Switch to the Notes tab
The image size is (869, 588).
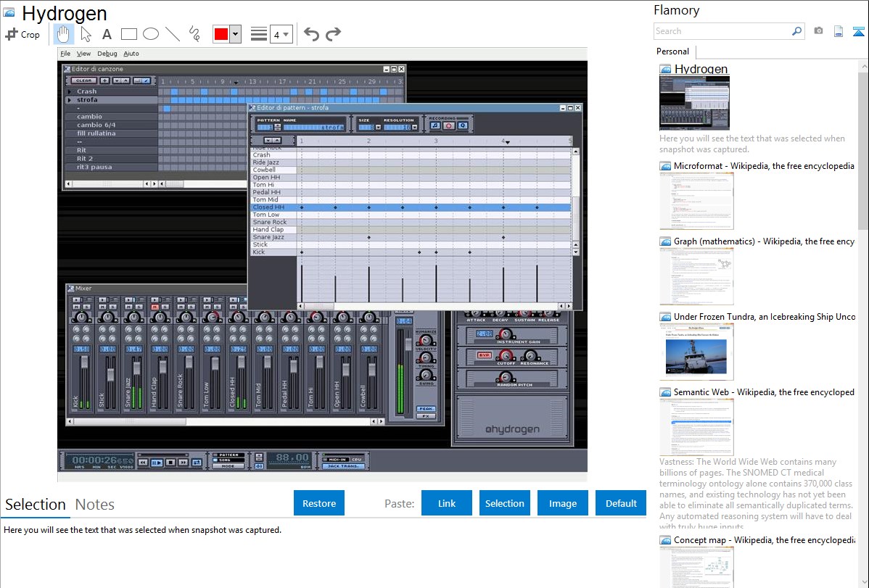(x=95, y=505)
